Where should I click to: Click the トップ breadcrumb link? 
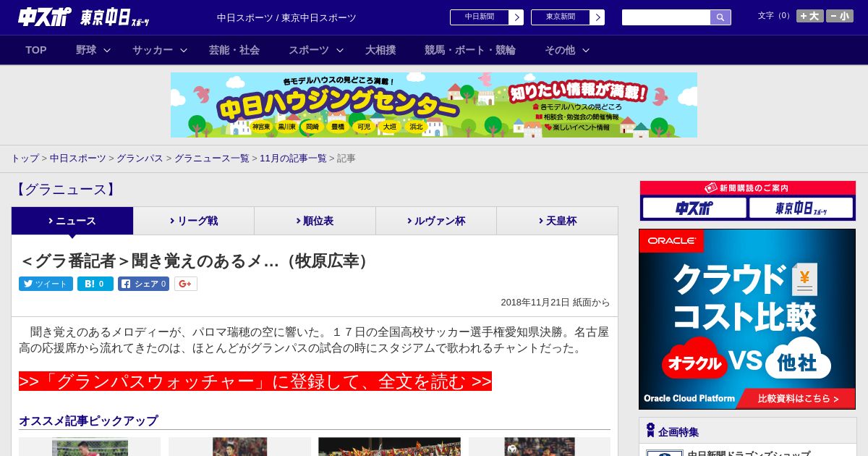(x=25, y=158)
